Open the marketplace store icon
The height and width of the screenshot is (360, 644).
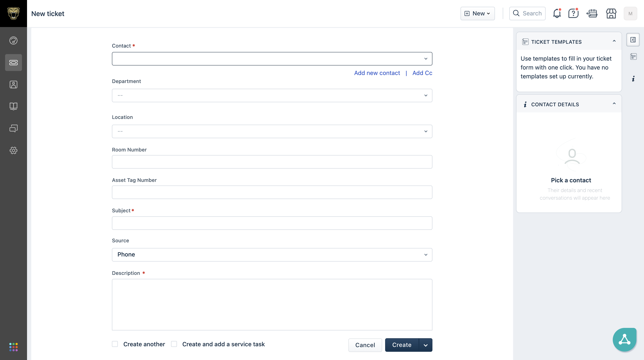(x=611, y=14)
